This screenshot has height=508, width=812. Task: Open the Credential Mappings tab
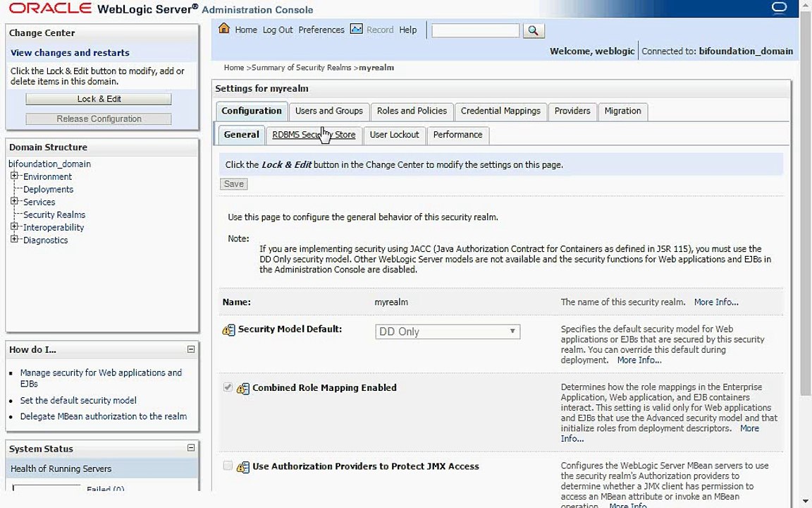point(500,111)
